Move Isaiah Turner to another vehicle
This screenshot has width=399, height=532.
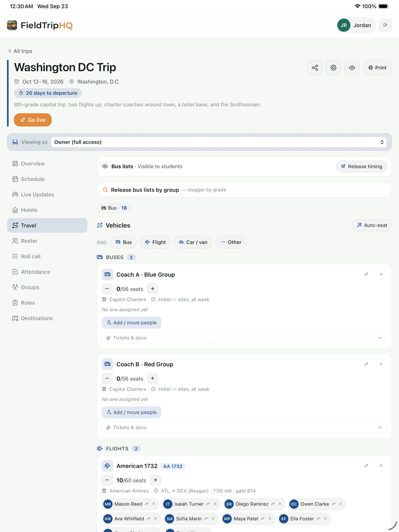point(208,504)
